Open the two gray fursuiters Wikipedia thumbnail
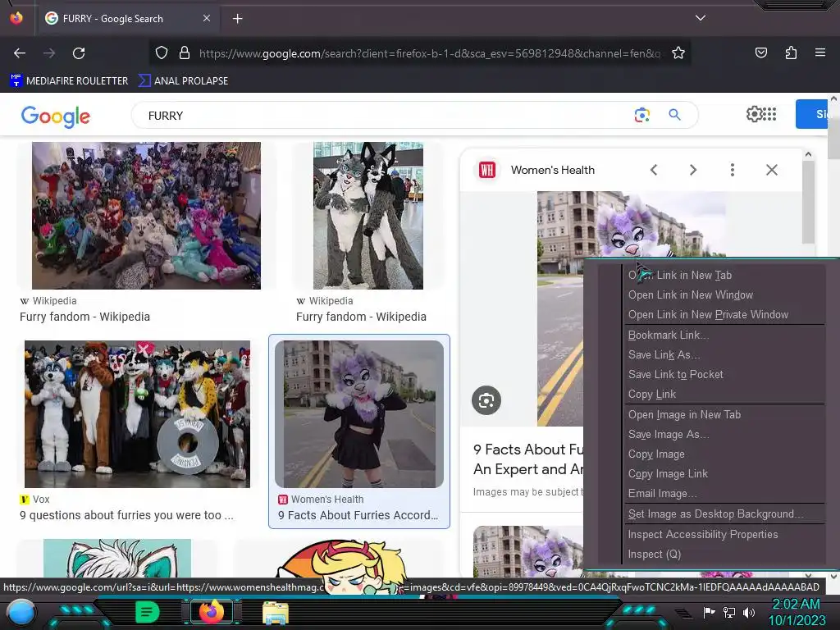This screenshot has width=840, height=630. (368, 216)
